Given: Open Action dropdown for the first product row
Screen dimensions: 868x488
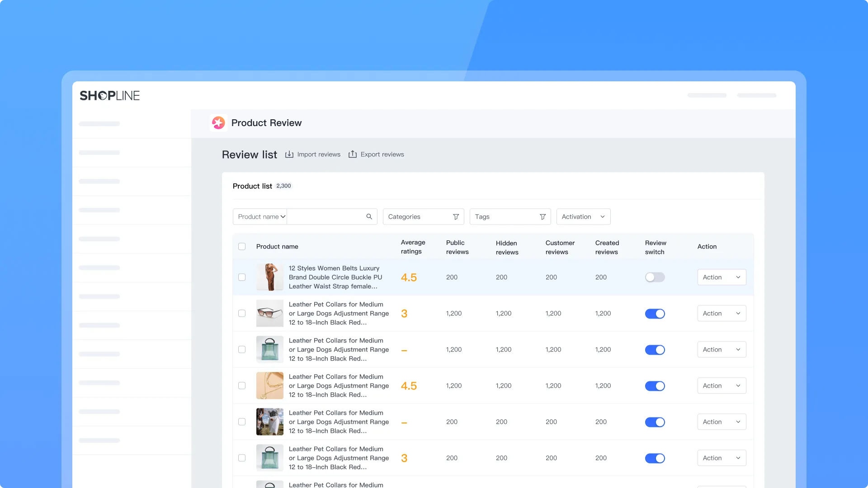Looking at the screenshot, I should click(722, 277).
